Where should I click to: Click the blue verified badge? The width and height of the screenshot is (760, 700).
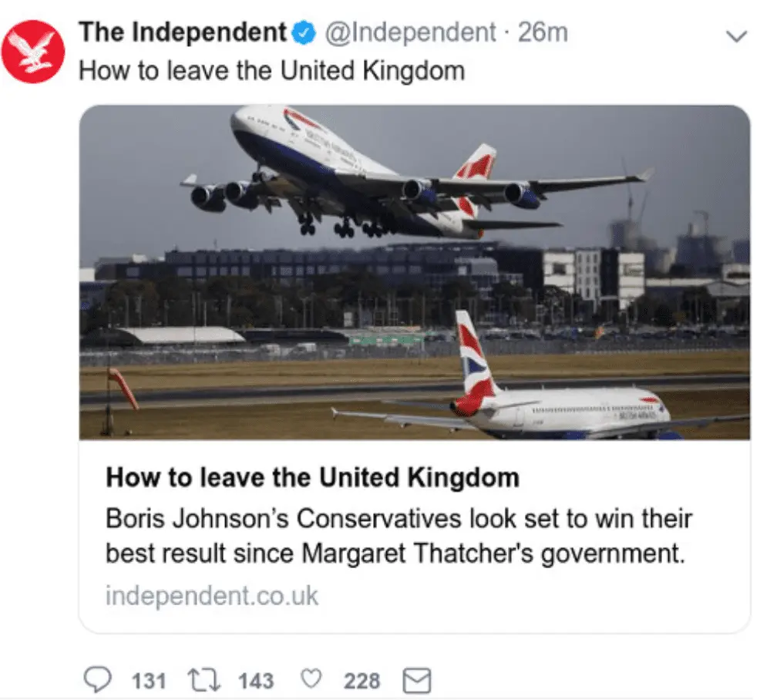pyautogui.click(x=304, y=32)
